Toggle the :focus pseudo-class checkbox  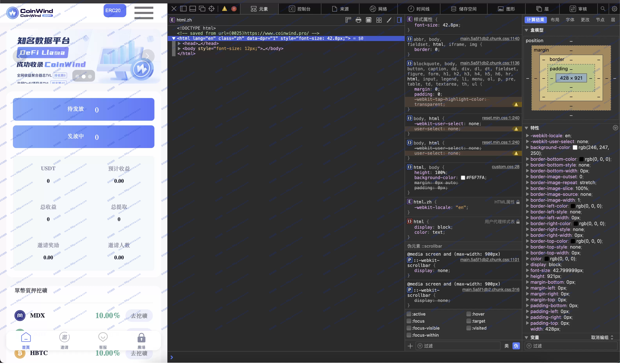coord(409,321)
